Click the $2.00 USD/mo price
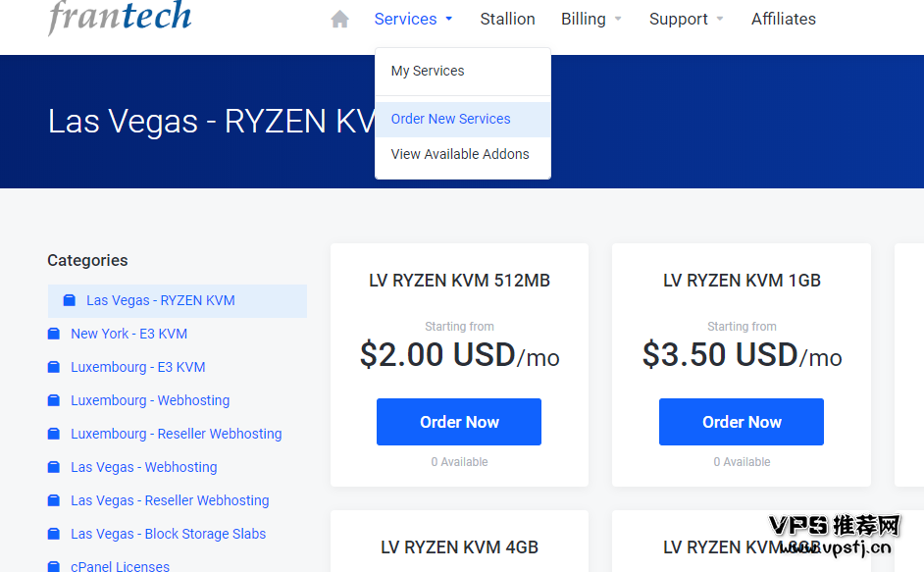Screen dimensions: 924x572 pos(460,355)
